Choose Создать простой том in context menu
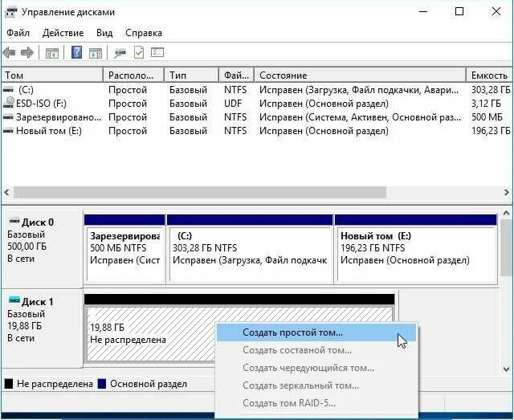The image size is (514, 420). pyautogui.click(x=316, y=332)
